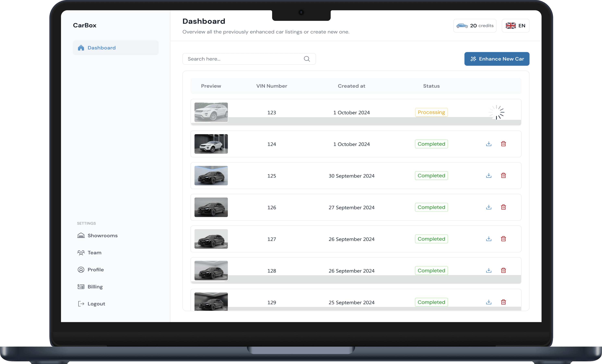Click the loading spinner for VIN 123
602x364 pixels.
[x=496, y=112]
